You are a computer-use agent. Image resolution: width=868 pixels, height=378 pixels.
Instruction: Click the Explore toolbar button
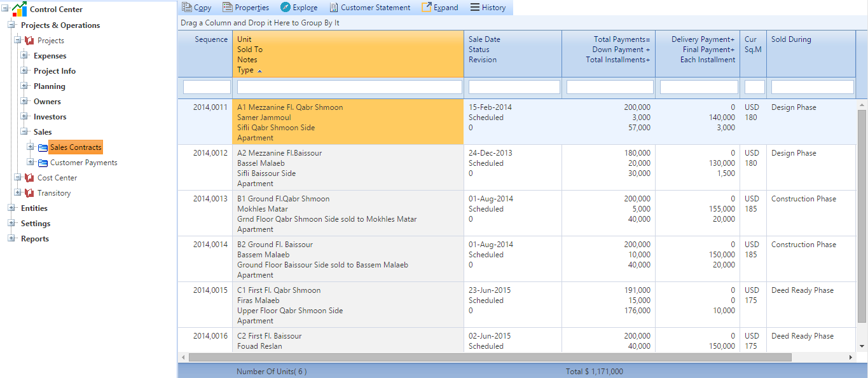pos(299,8)
